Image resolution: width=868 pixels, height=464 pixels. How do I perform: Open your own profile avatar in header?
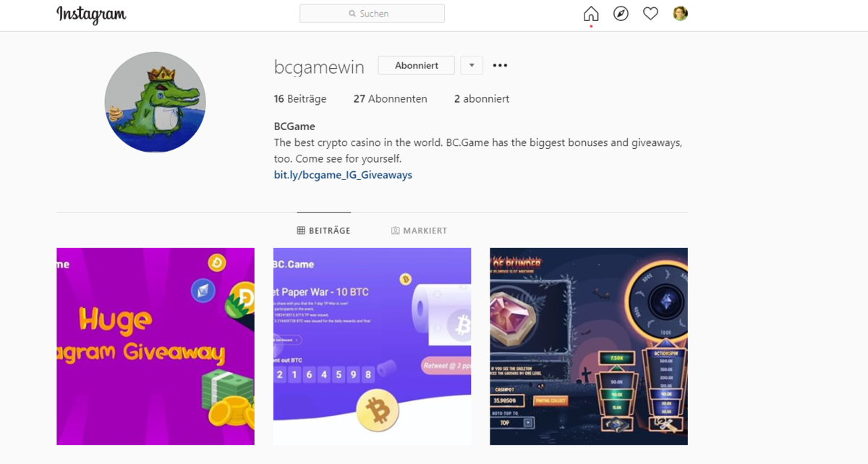[x=680, y=13]
